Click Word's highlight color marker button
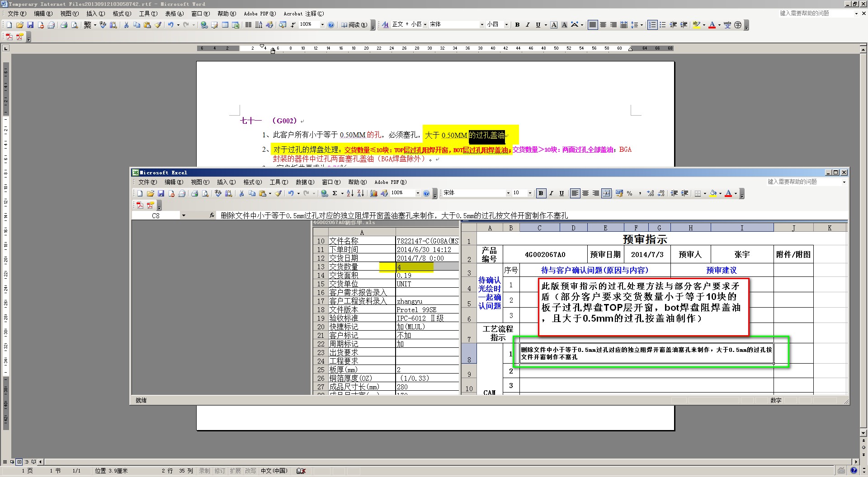868x477 pixels. [696, 25]
